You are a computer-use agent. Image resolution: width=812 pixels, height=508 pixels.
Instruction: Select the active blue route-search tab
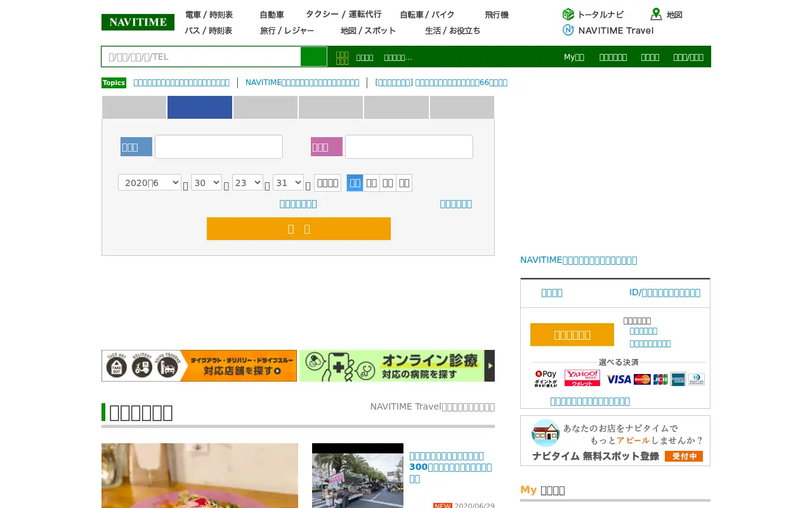click(x=200, y=107)
